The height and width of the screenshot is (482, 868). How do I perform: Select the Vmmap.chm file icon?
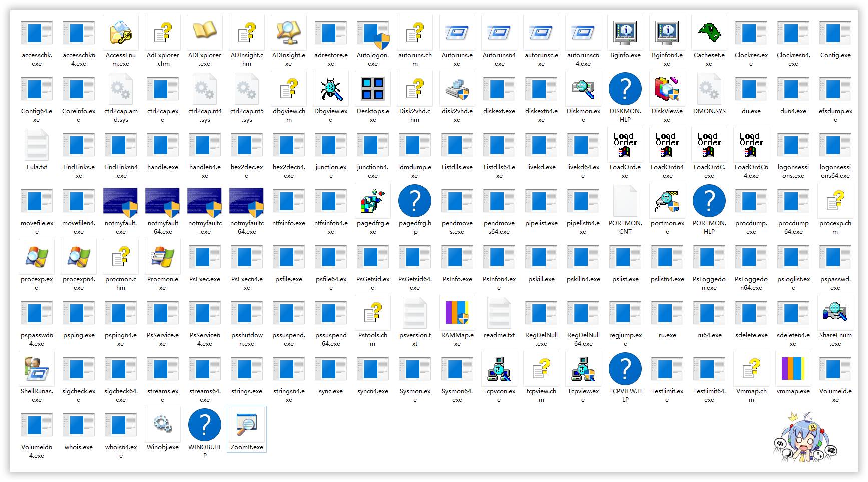click(x=751, y=369)
